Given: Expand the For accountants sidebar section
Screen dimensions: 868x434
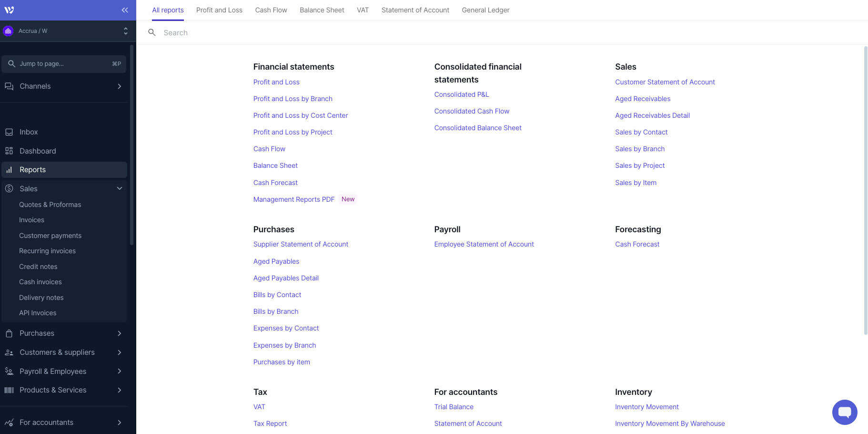Looking at the screenshot, I should pyautogui.click(x=120, y=423).
